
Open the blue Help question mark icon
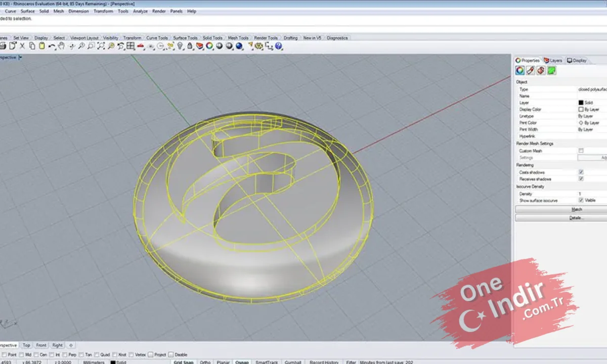279,46
